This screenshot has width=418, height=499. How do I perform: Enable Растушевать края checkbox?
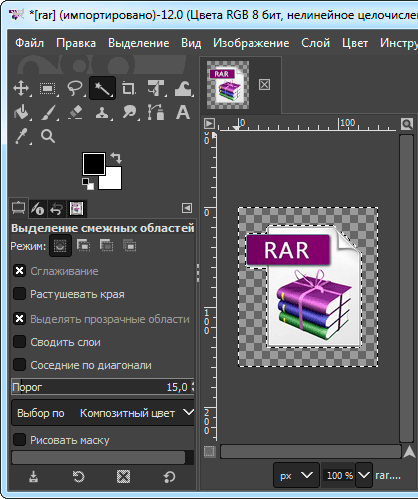point(19,294)
